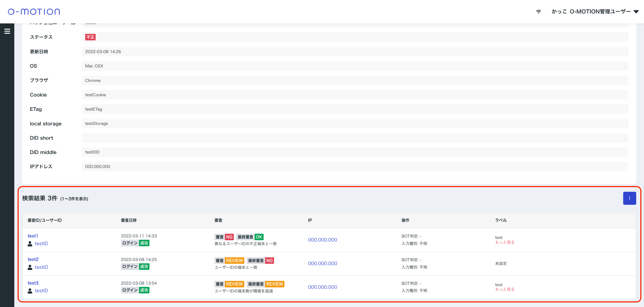This screenshot has height=307, width=644.
Task: Click IP 000.000.000 link in test2 row
Action: (322, 263)
